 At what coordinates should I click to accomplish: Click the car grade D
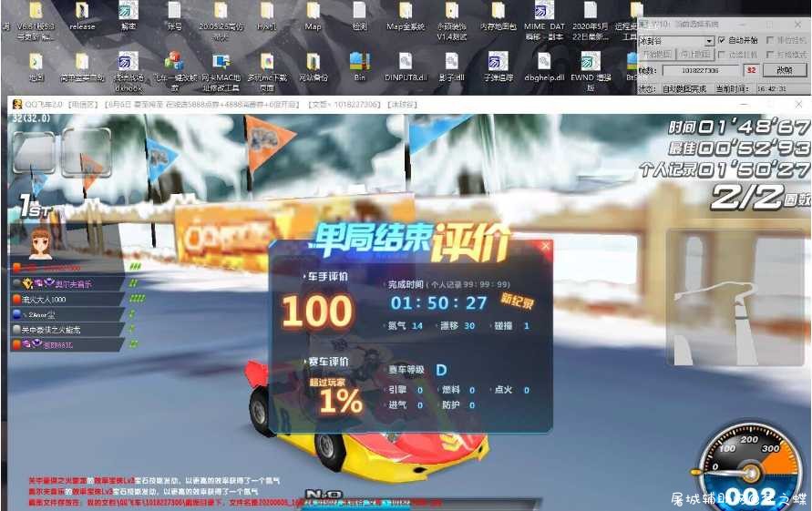tap(441, 370)
